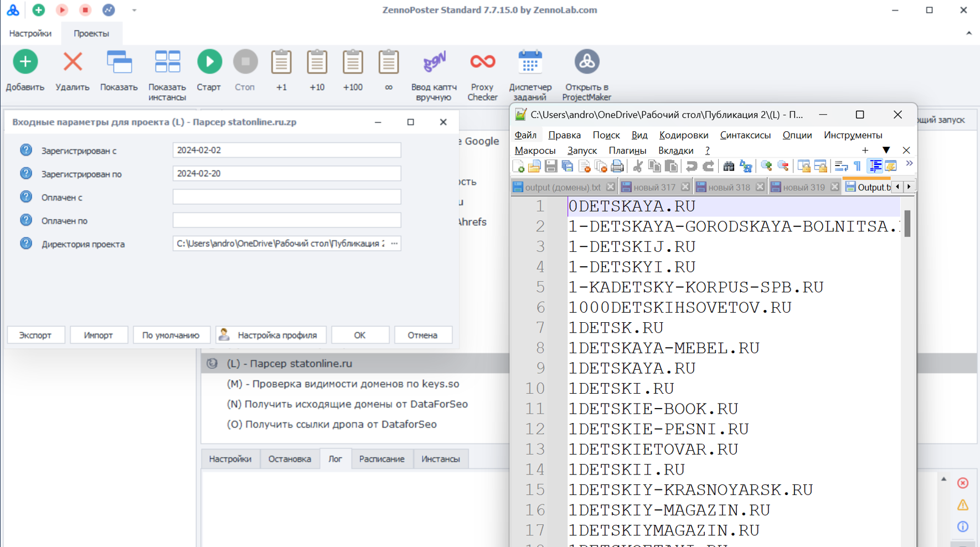The width and height of the screenshot is (980, 547).
Task: Click Показать инстансы icon
Action: pyautogui.click(x=167, y=62)
